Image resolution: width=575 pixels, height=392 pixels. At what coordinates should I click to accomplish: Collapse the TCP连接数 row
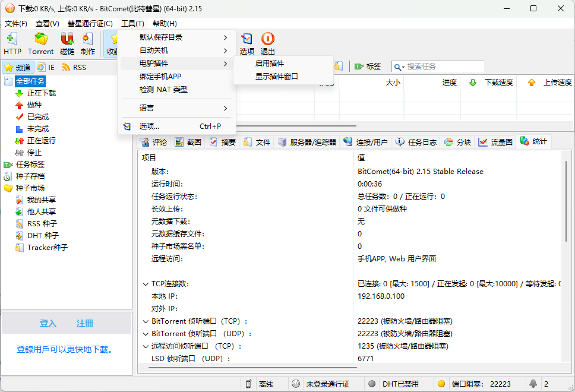(x=146, y=284)
